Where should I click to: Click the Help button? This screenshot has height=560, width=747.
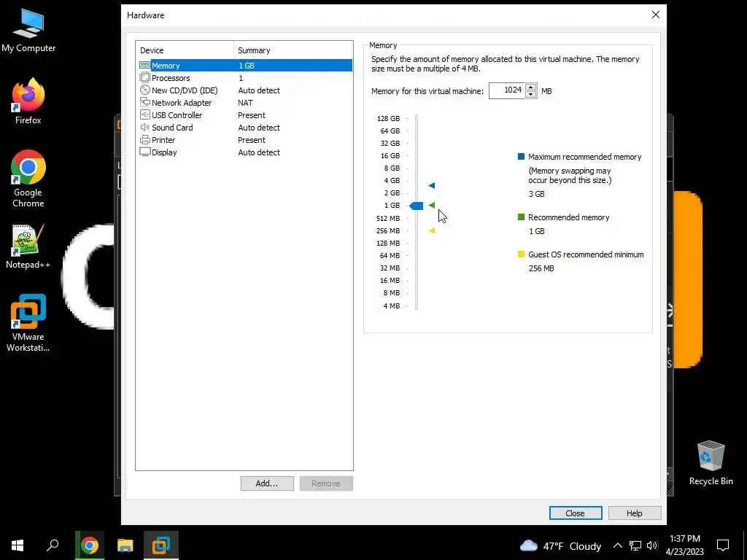click(x=634, y=513)
